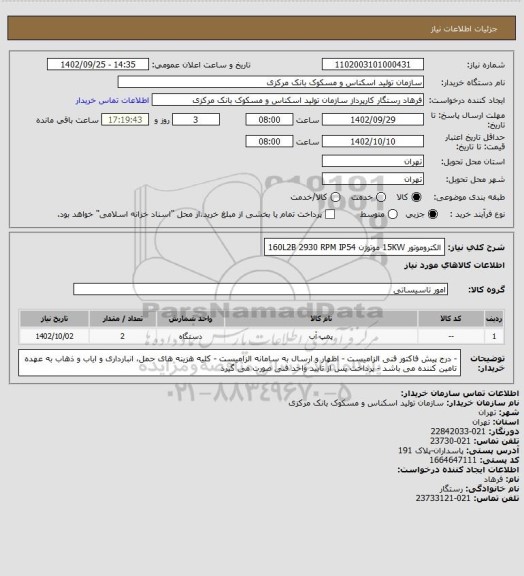Click the family name رستگار
Image resolution: width=524 pixels, height=576 pixels.
(452, 489)
